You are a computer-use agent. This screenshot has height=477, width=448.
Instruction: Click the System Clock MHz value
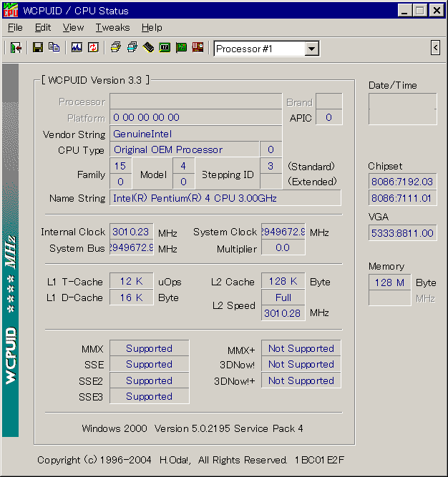tap(283, 232)
